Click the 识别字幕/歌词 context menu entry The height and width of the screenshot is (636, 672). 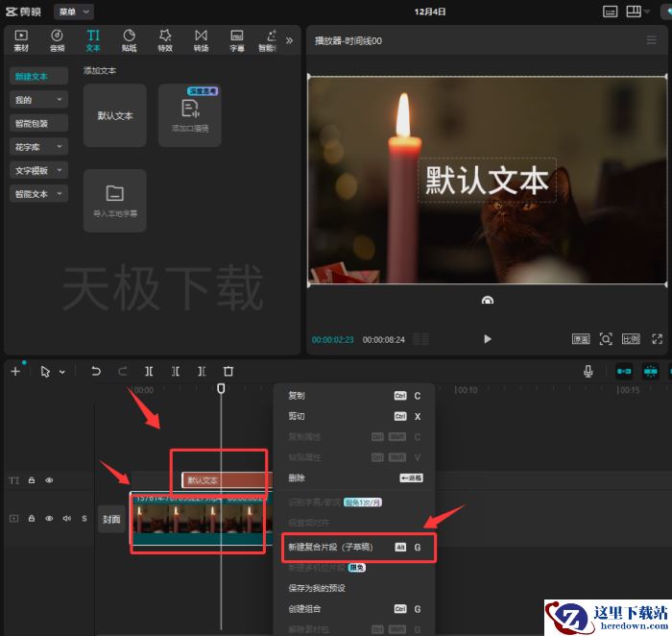354,502
